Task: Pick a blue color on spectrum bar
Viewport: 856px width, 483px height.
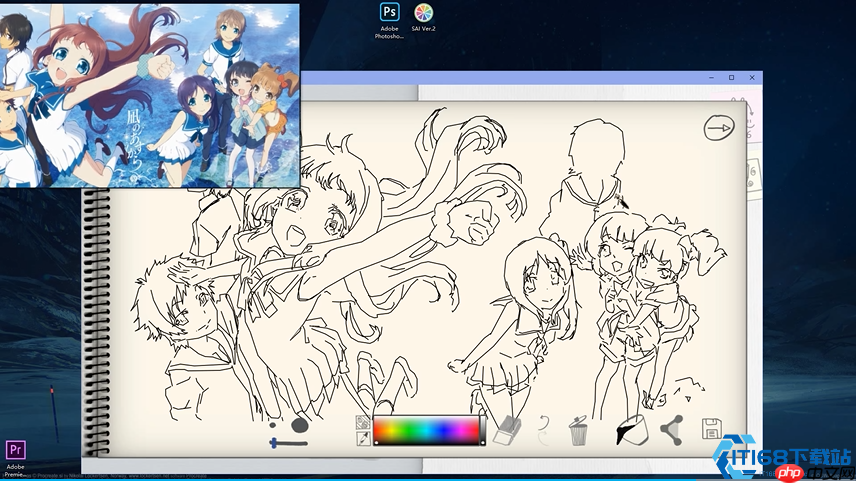Action: click(445, 430)
